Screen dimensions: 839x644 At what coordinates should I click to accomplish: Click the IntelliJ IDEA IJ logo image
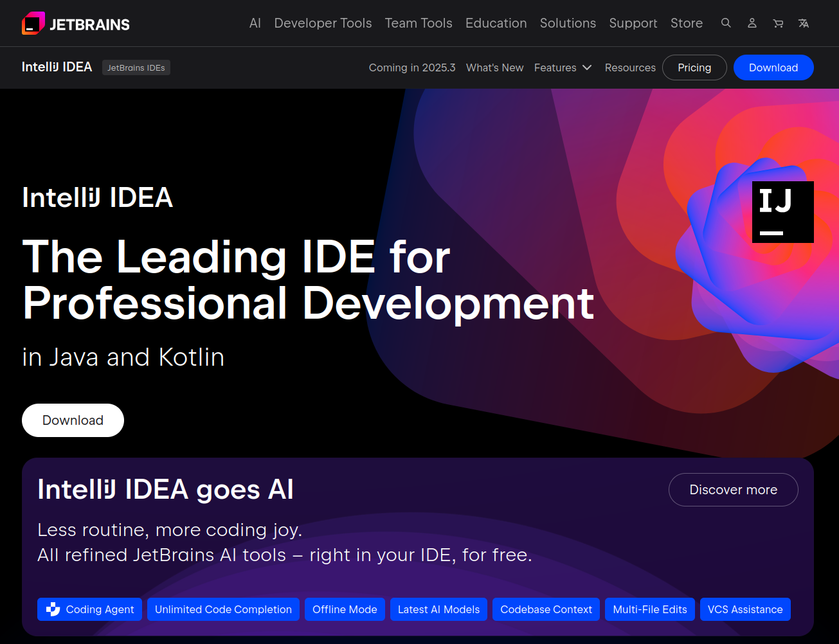[782, 212]
